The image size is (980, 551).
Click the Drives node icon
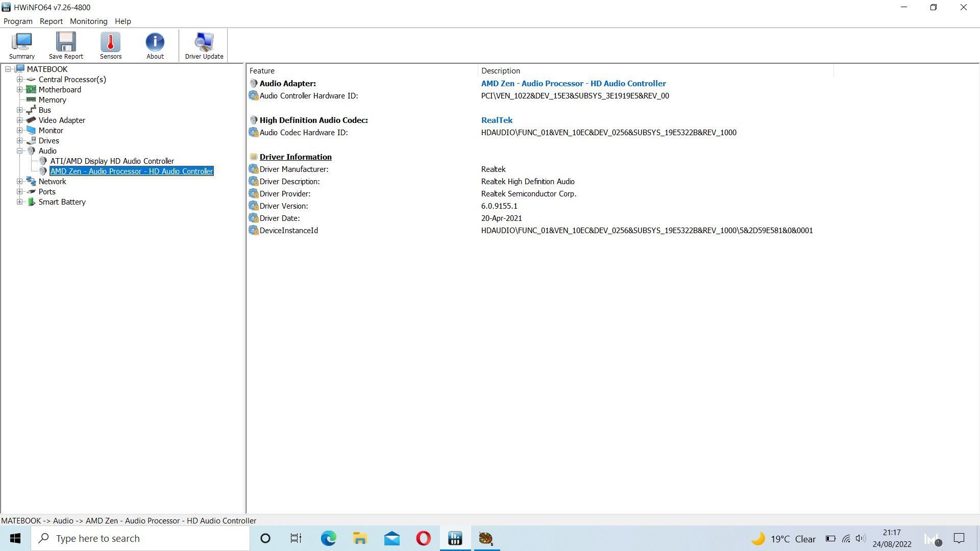pyautogui.click(x=31, y=140)
